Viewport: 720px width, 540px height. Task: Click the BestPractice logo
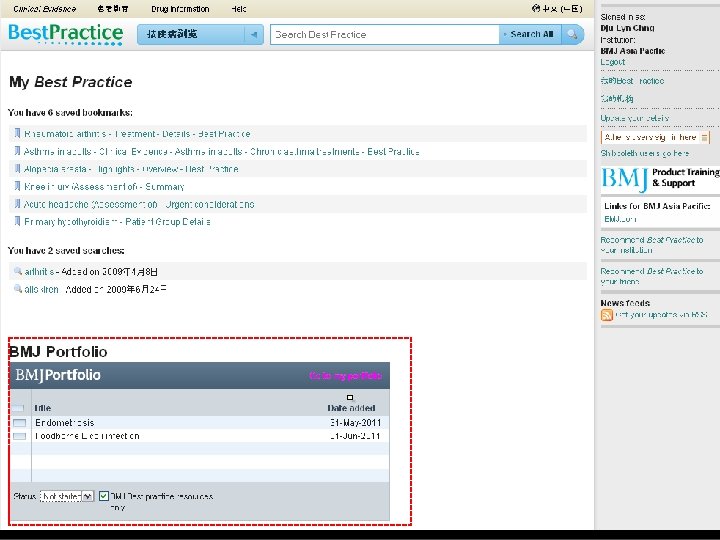[66, 34]
